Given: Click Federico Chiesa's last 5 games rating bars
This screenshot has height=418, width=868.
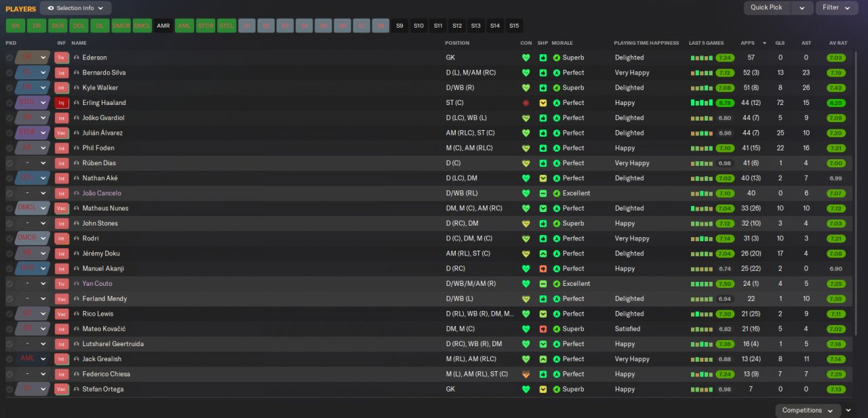Looking at the screenshot, I should point(703,374).
